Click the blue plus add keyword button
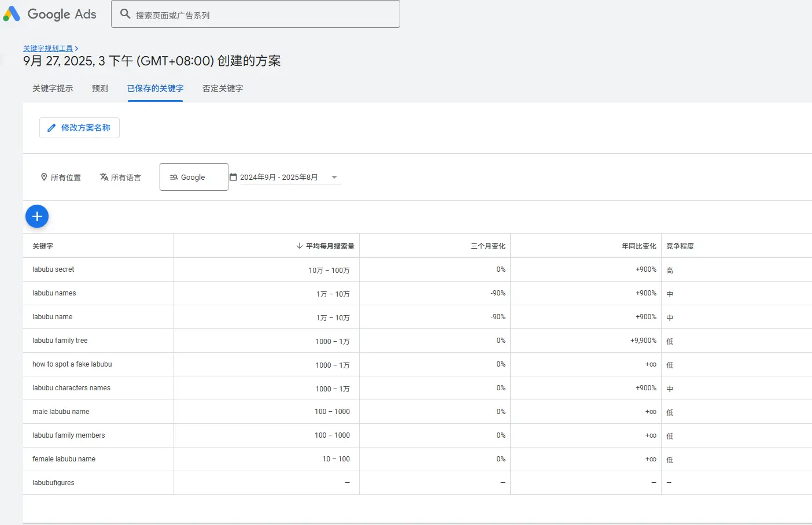This screenshot has height=525, width=812. point(37,216)
